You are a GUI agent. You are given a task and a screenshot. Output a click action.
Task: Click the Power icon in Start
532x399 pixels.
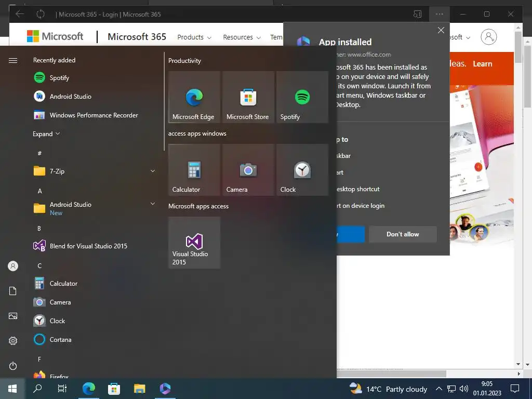(x=13, y=366)
